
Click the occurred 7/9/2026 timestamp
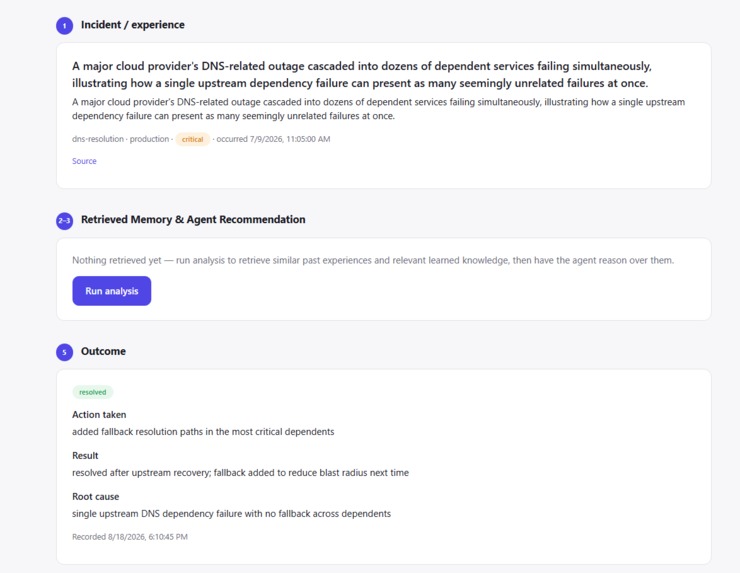click(273, 139)
